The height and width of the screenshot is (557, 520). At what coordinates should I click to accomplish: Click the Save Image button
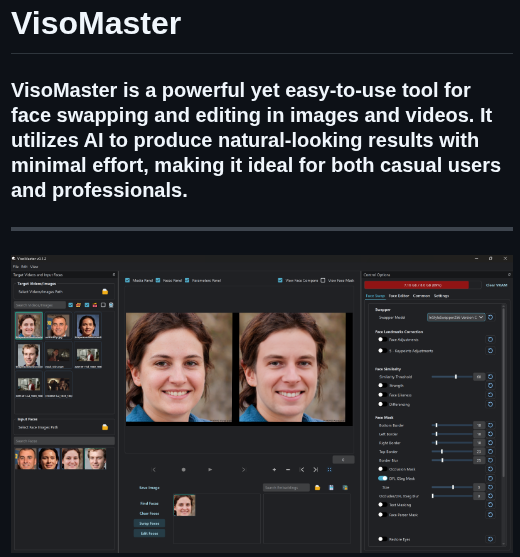149,488
